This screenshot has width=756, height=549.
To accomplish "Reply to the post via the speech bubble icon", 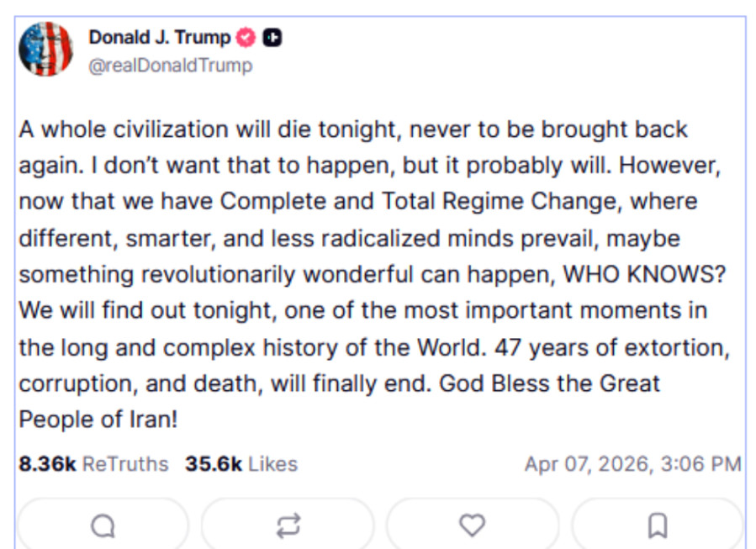I will tap(104, 523).
